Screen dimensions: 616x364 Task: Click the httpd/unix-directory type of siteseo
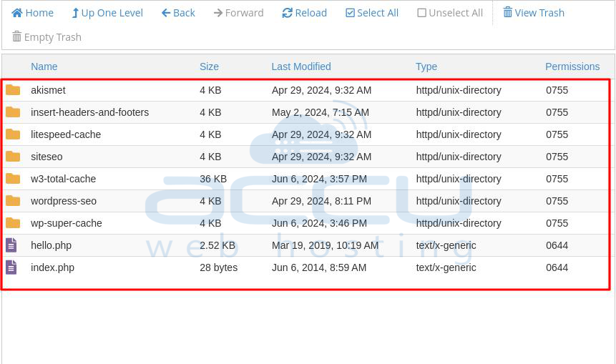point(459,157)
